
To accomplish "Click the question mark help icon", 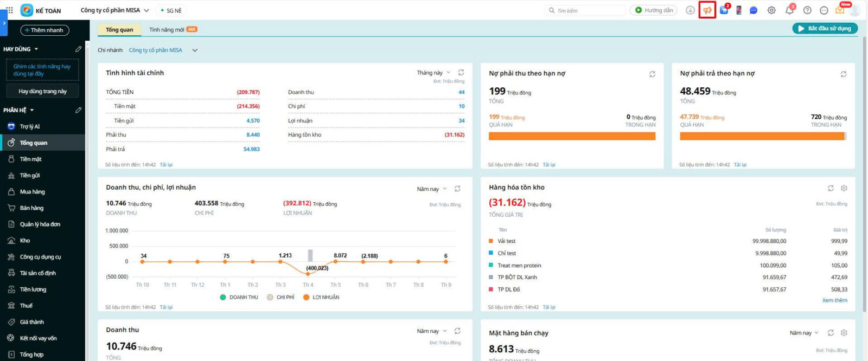I will [807, 10].
